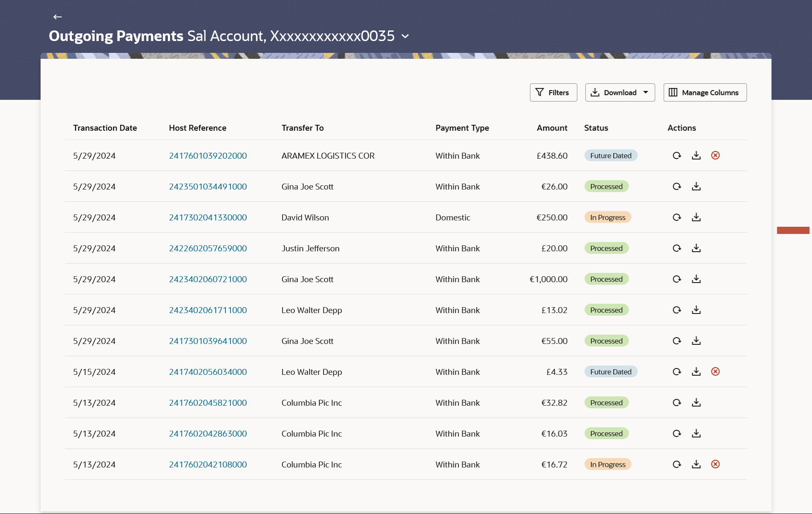This screenshot has height=514, width=812.
Task: Open host reference 2417302041330000
Action: [208, 217]
